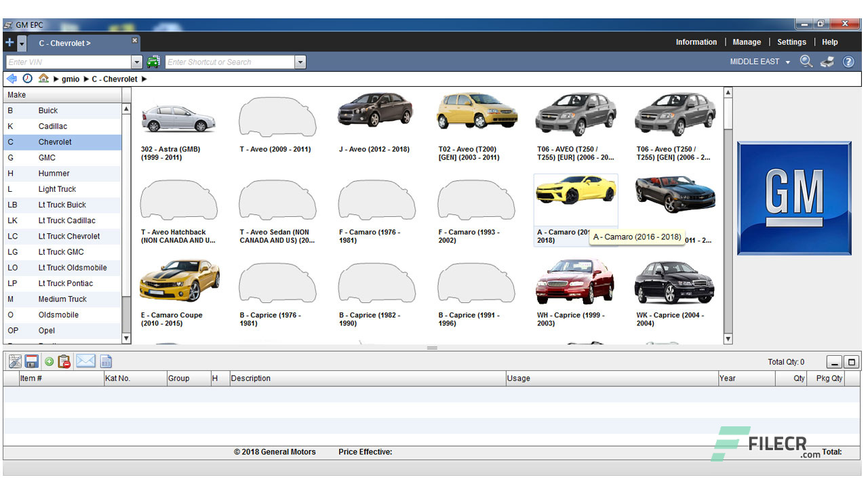Click the green vehicle lookup icon

click(154, 62)
